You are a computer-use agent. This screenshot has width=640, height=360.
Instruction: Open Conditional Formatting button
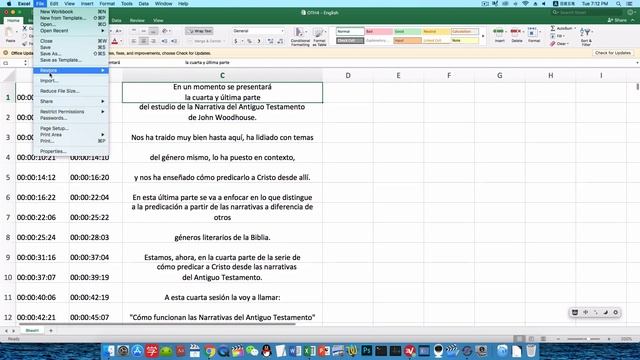click(300, 36)
